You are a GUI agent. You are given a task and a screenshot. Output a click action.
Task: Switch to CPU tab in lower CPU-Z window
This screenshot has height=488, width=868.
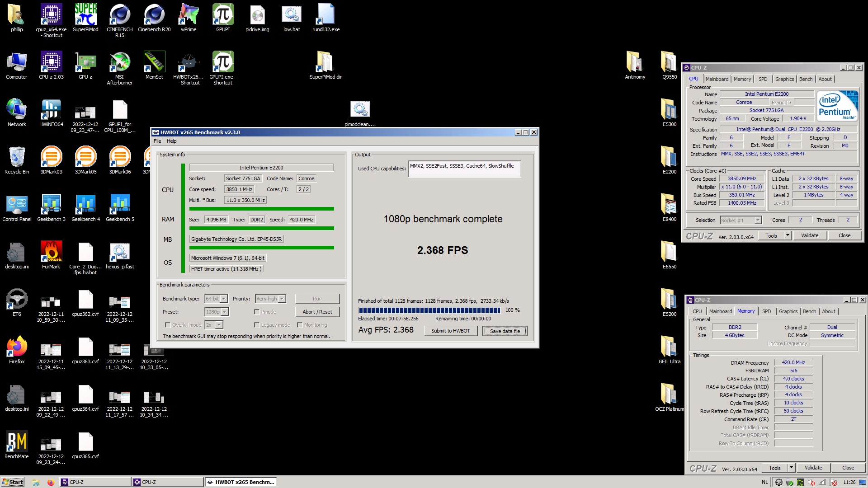point(697,311)
